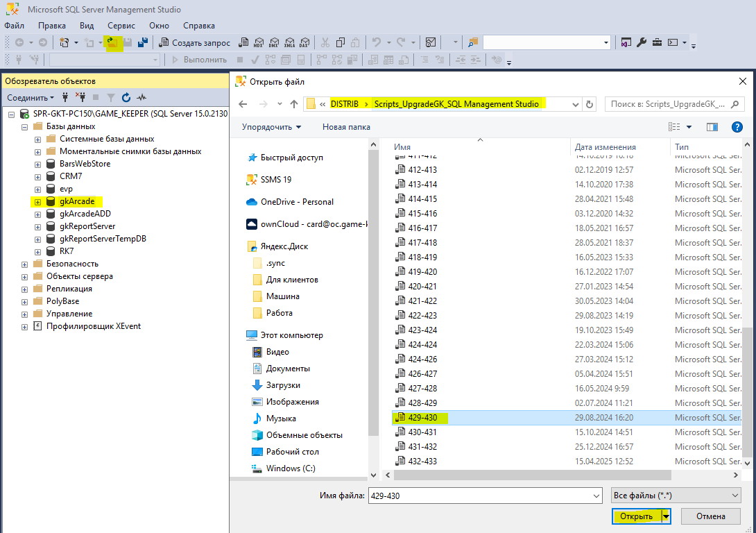The width and height of the screenshot is (756, 533).
Task: Open the dialog help question icon
Action: point(737,127)
